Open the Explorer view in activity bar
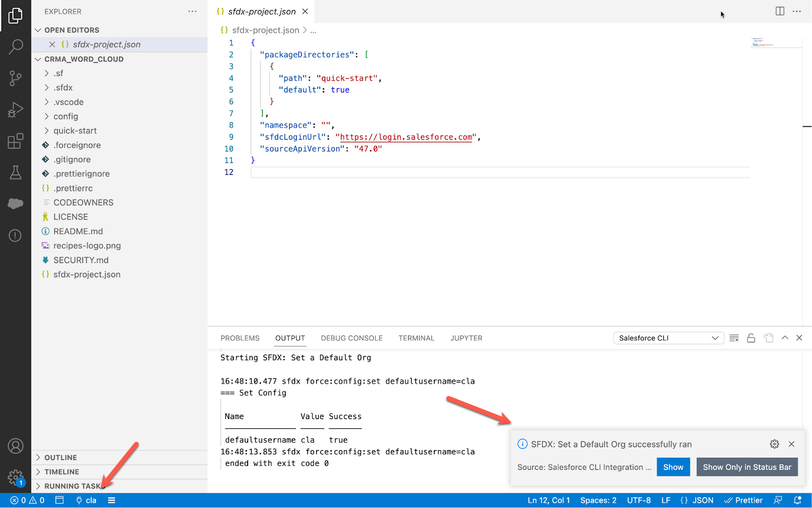Screen dimensions: 812x508 15,15
